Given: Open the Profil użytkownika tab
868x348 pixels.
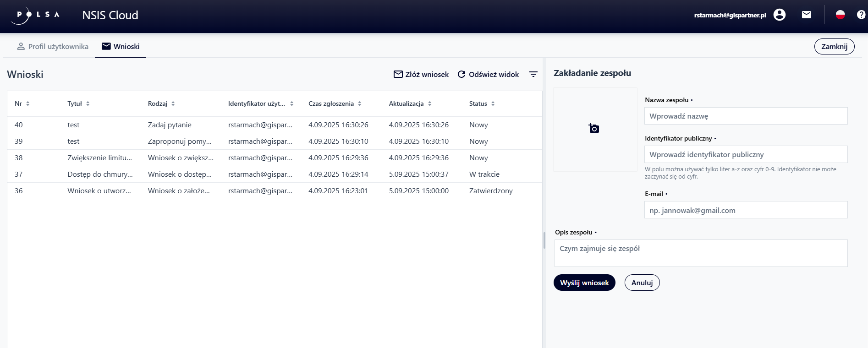Looking at the screenshot, I should pos(53,47).
